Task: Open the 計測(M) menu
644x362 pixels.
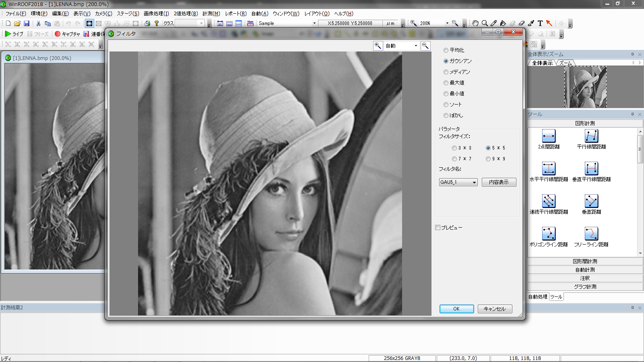Action: (x=211, y=14)
